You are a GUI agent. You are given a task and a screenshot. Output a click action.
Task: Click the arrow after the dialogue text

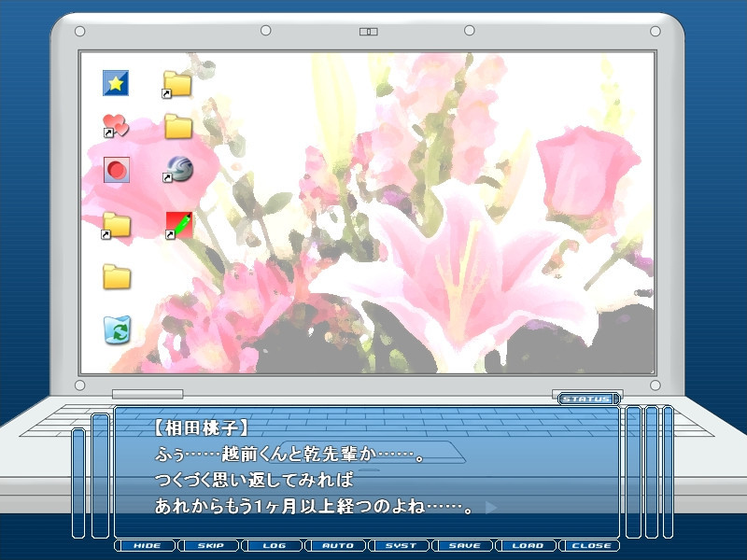[x=491, y=509]
